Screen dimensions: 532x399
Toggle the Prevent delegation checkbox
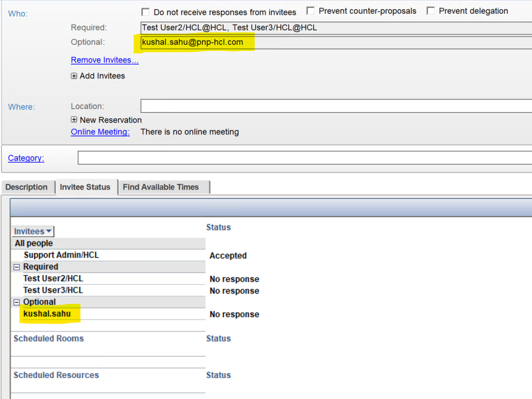[x=431, y=11]
